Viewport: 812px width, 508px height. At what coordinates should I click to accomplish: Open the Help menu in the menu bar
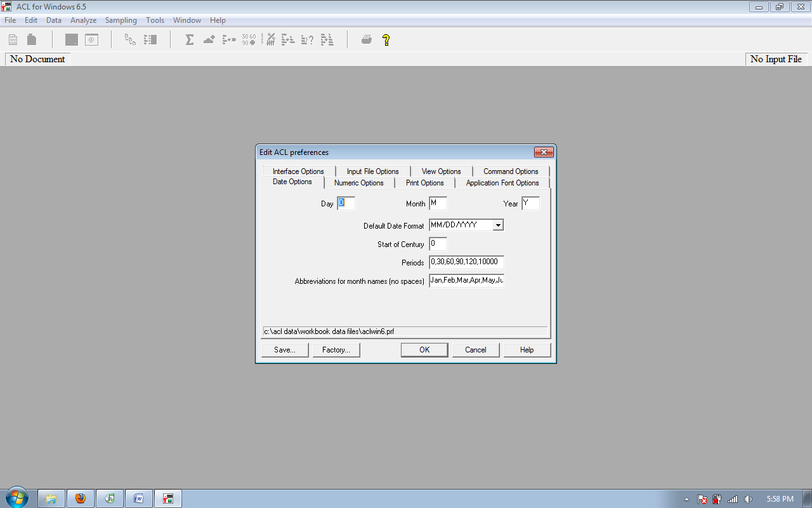(218, 20)
